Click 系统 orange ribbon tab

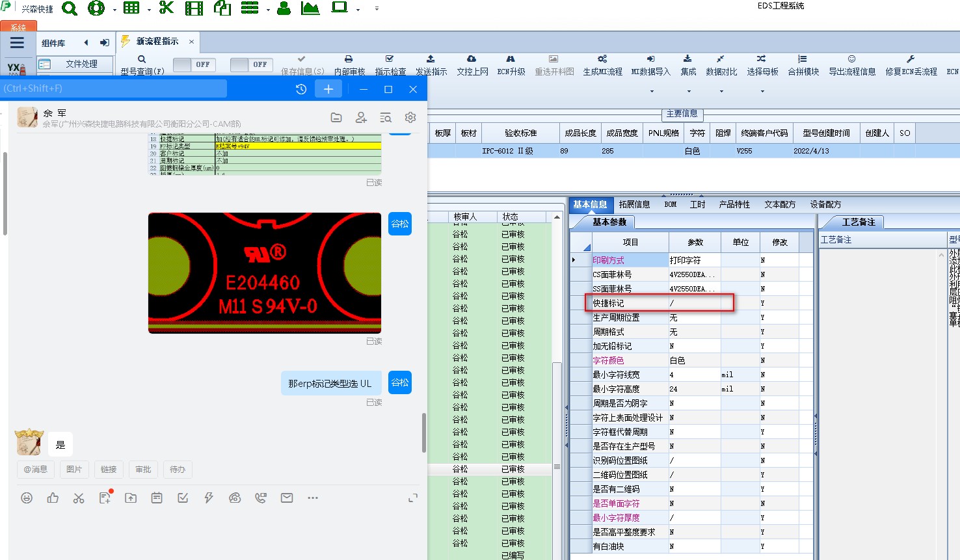tap(18, 27)
